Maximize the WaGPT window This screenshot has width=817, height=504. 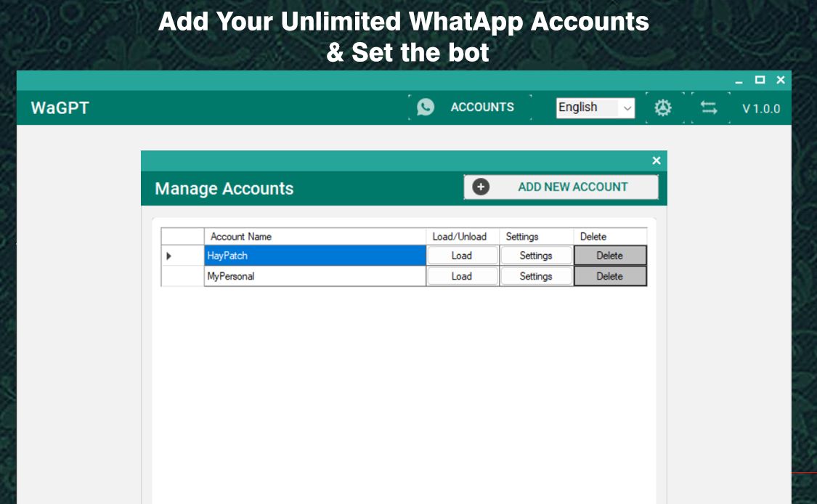coord(760,80)
